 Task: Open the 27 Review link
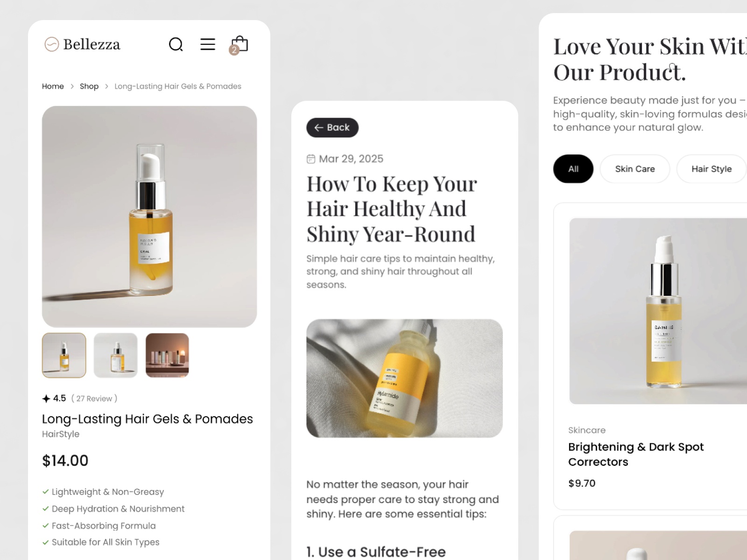94,399
